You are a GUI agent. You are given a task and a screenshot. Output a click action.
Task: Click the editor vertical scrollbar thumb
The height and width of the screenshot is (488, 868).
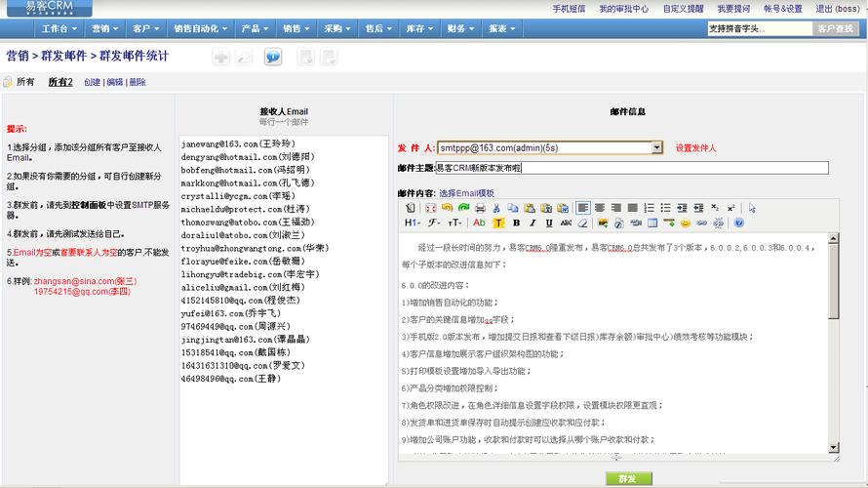tap(833, 281)
